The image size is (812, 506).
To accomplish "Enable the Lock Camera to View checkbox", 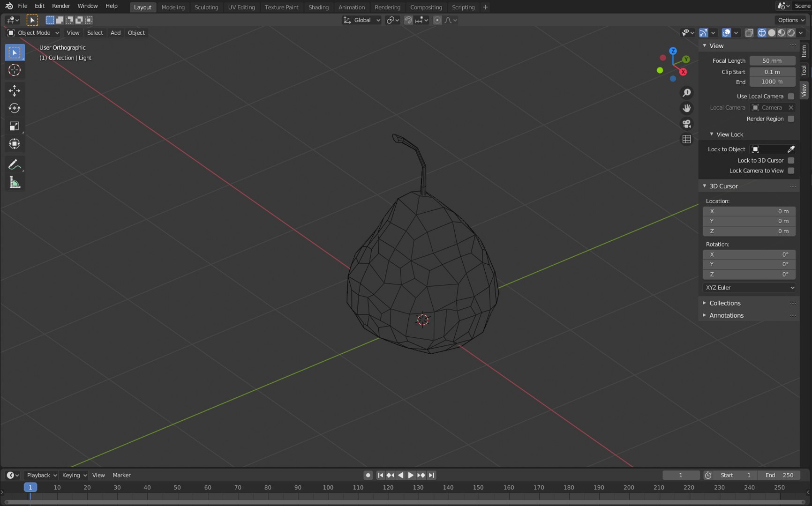I will point(791,171).
